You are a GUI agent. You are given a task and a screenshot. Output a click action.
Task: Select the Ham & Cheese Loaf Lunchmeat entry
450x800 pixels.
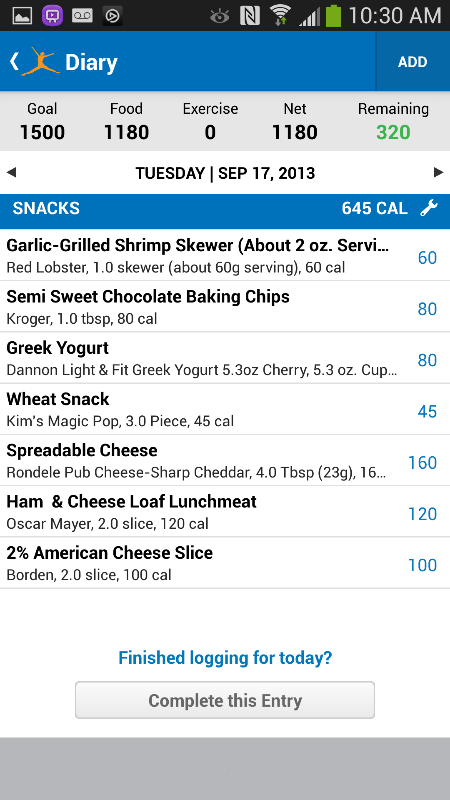click(x=225, y=511)
